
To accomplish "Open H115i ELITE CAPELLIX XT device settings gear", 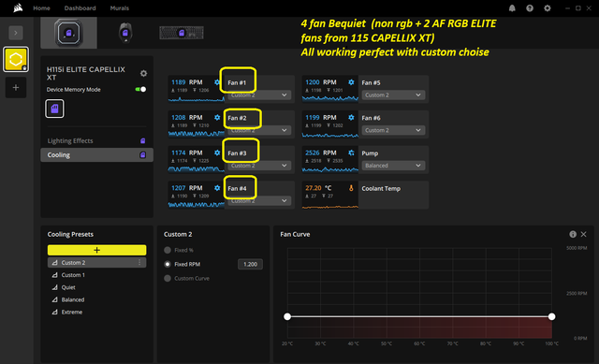I will pos(143,73).
